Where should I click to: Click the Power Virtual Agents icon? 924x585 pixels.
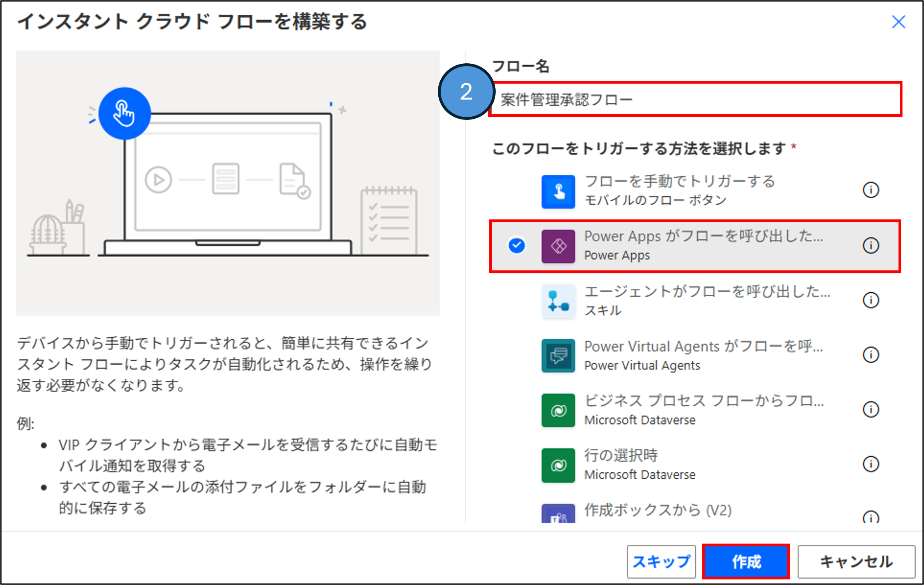(558, 355)
